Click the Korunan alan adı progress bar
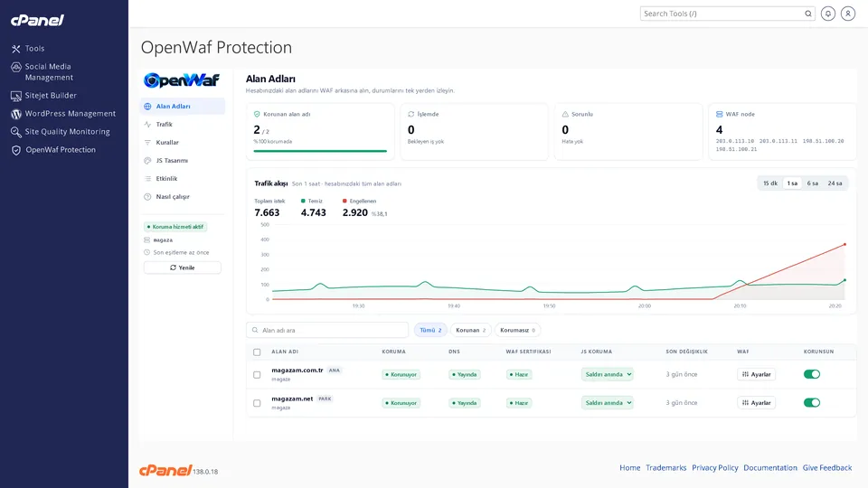The width and height of the screenshot is (868, 488). (320, 151)
